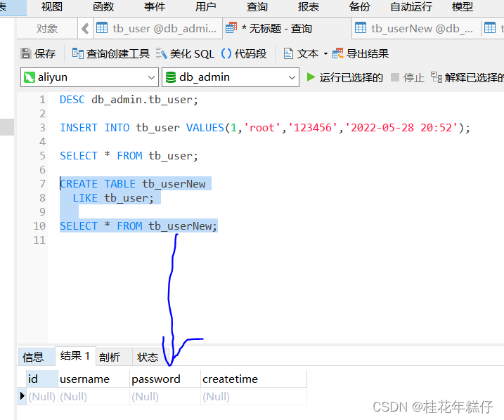Screen dimensions: 504x420
Task: Click the Text document icon
Action: (x=288, y=53)
